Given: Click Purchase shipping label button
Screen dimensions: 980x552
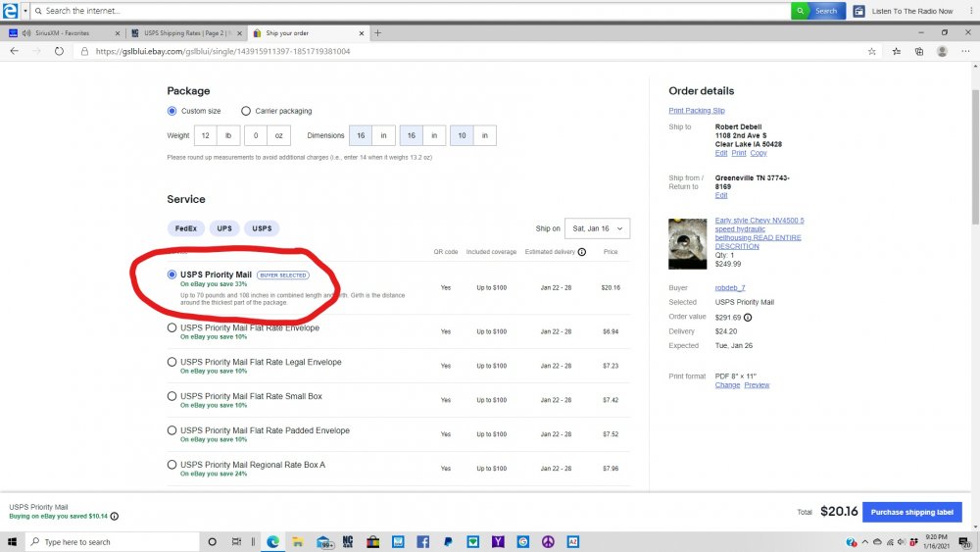Looking at the screenshot, I should point(911,512).
